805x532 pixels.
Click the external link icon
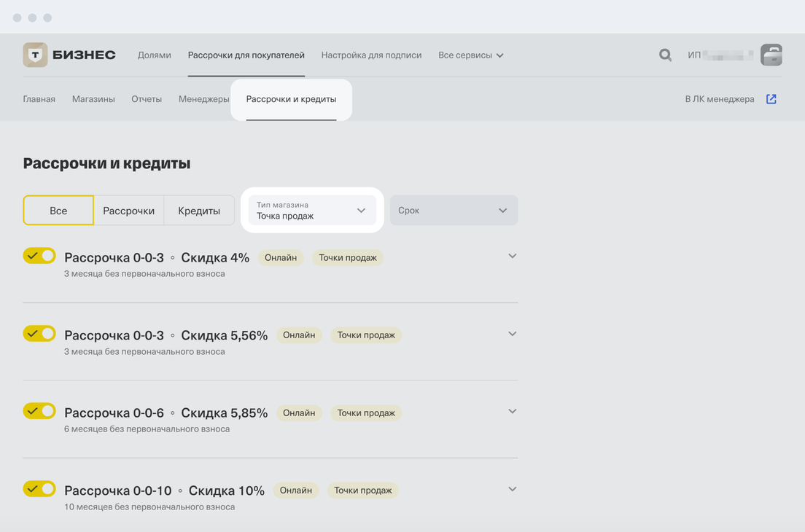pos(771,99)
